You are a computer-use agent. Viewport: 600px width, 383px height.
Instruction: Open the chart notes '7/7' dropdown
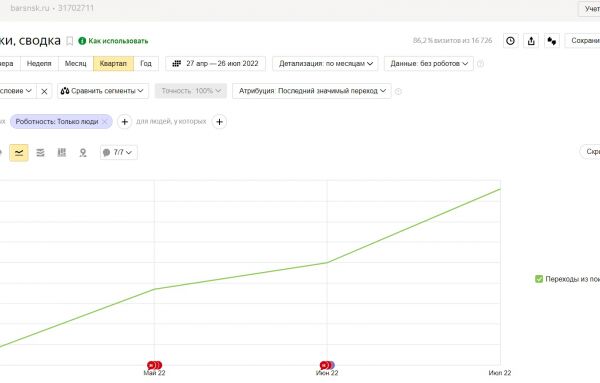(119, 152)
